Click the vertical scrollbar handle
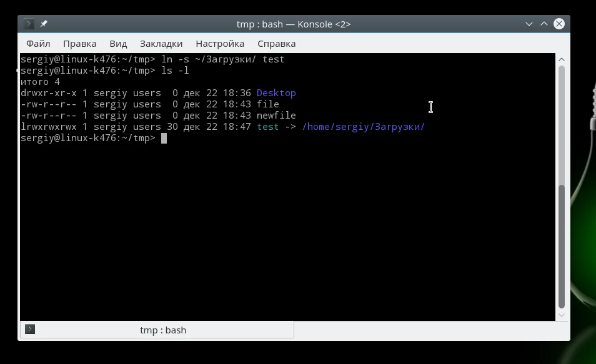 [x=562, y=246]
